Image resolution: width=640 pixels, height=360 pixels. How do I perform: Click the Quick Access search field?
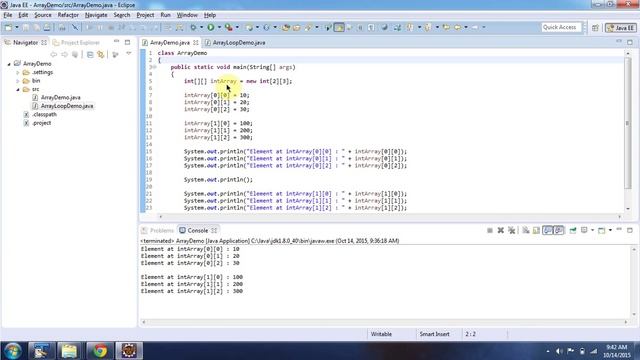pos(560,27)
